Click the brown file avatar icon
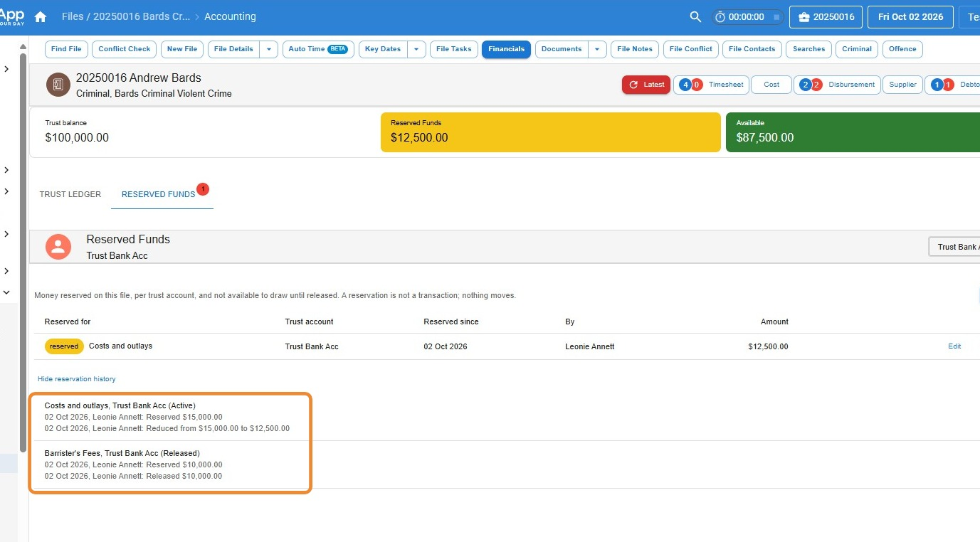Viewport: 980px width, 542px height. 58,85
